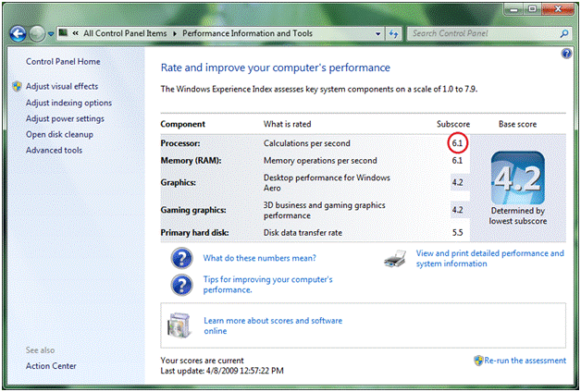
Task: Click 'All Control Panel Items' breadcrumb
Action: 125,33
